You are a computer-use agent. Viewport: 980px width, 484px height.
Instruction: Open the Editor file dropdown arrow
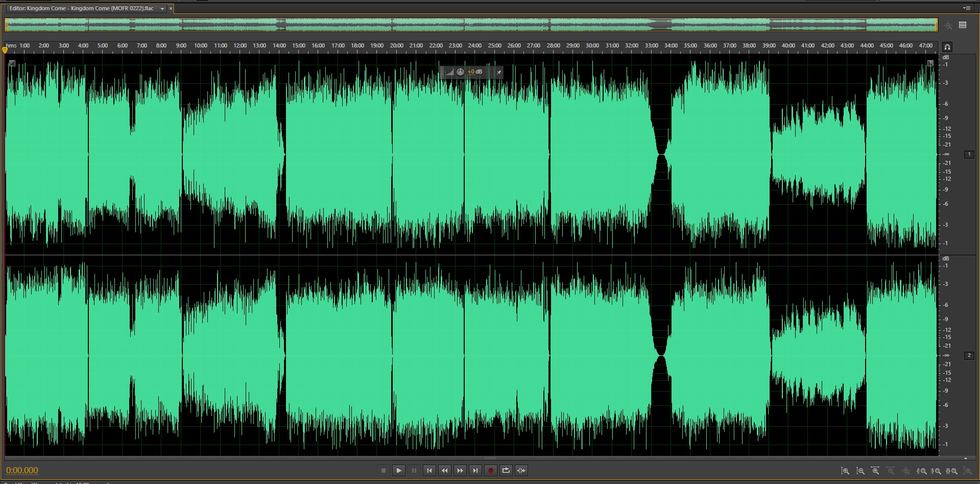pos(162,9)
